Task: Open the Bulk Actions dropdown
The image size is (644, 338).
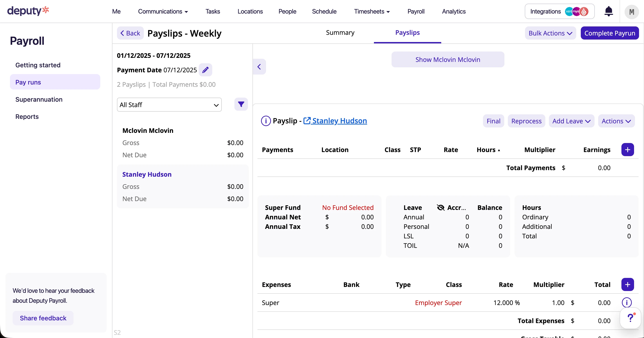Action: pos(550,33)
